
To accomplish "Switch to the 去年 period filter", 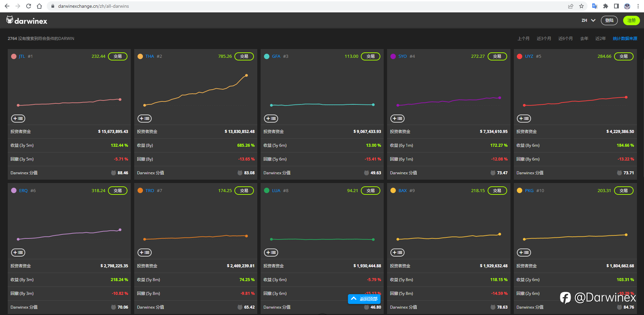I will [x=584, y=39].
